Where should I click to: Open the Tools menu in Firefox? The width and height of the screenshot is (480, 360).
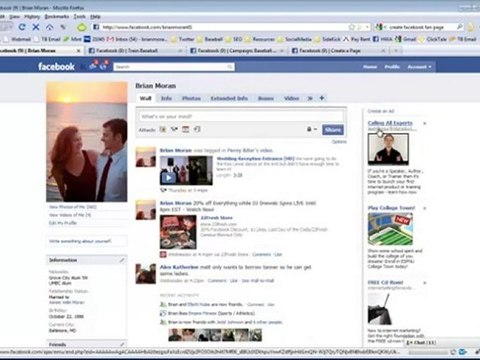[80, 16]
